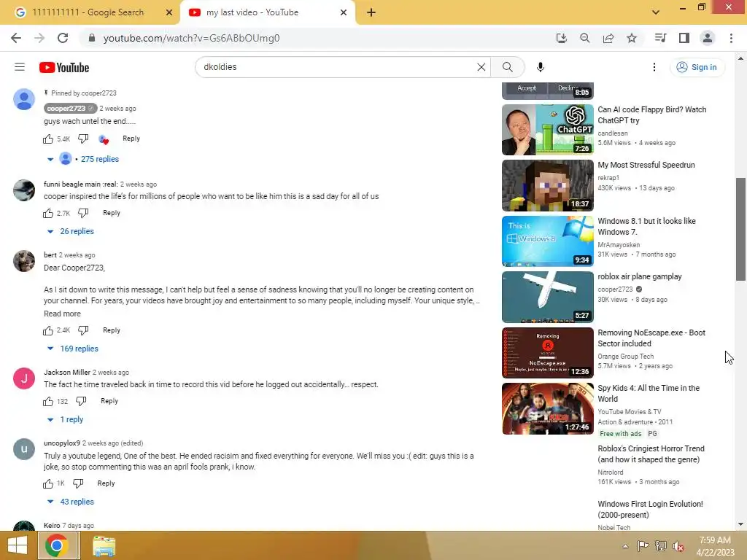Like funni beagle main's comment
747x560 pixels.
(x=48, y=213)
